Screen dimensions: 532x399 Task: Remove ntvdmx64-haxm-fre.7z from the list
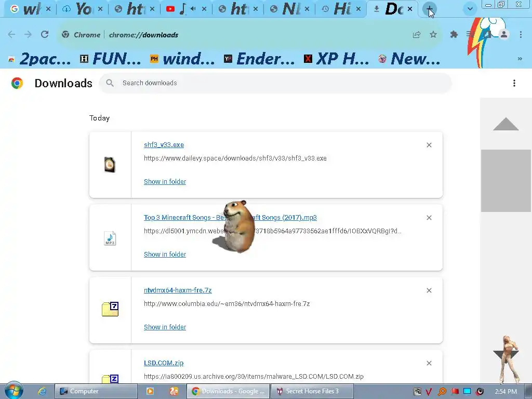coord(429,290)
